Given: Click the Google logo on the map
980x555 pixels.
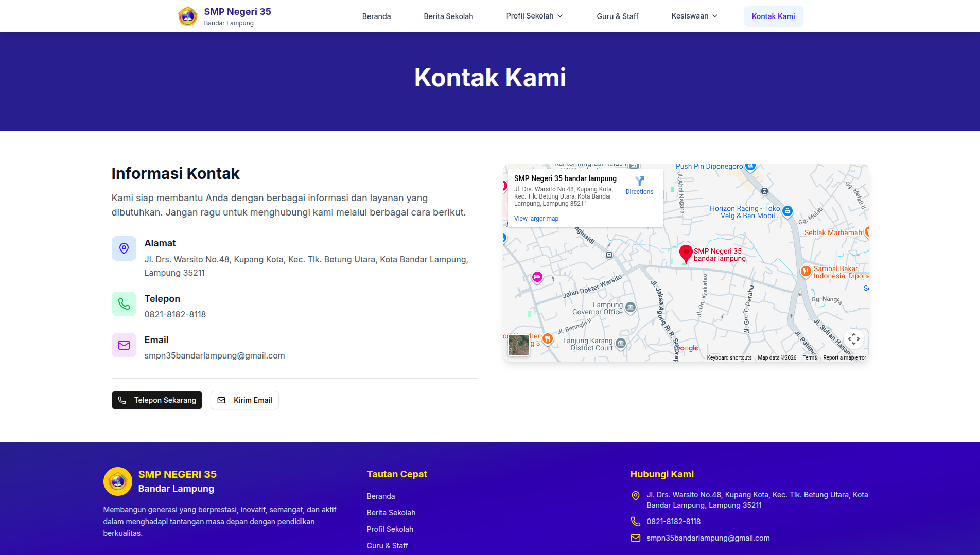Looking at the screenshot, I should click(x=687, y=348).
